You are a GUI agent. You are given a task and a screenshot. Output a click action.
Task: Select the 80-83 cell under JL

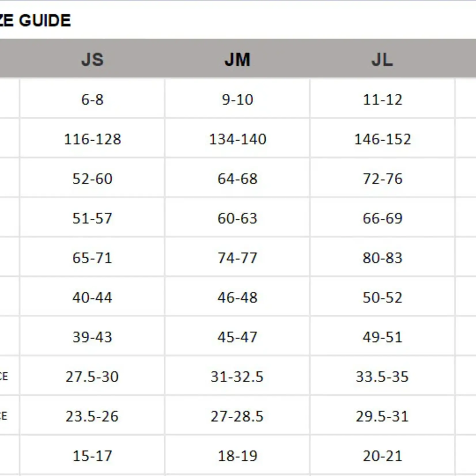coord(382,258)
